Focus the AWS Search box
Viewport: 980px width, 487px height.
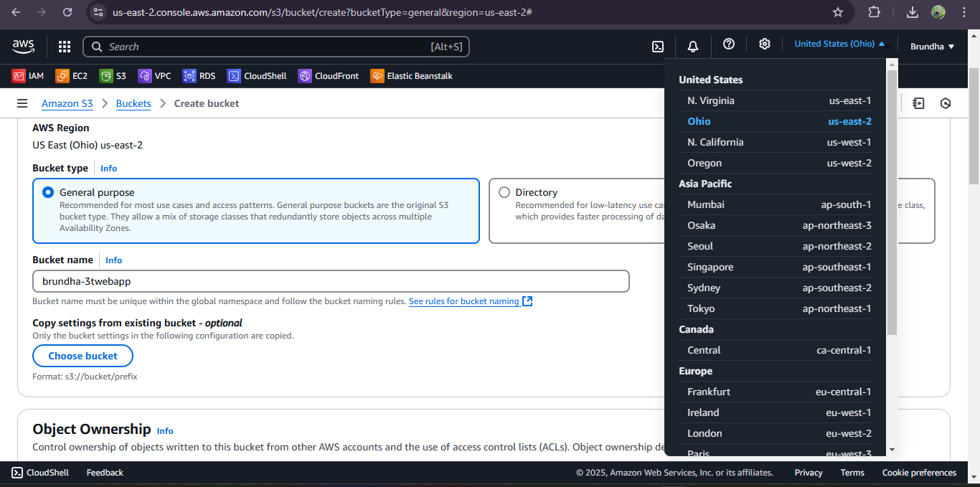[x=276, y=47]
